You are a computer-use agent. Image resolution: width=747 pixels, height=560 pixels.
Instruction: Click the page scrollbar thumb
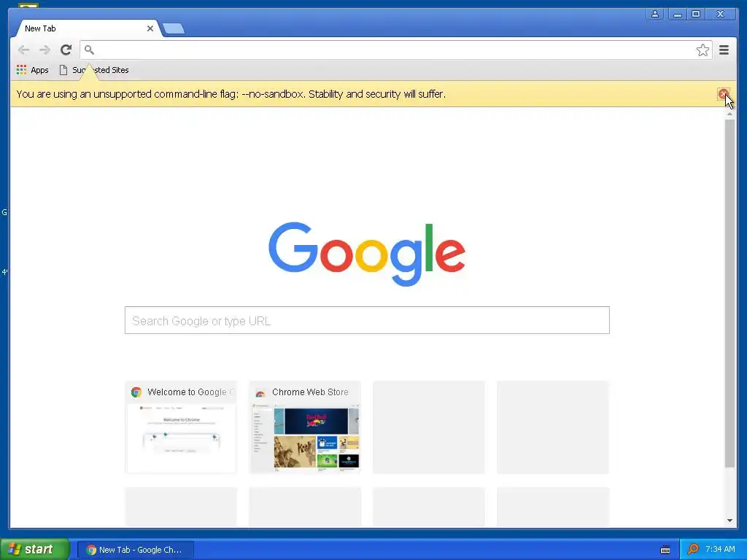pos(729,293)
